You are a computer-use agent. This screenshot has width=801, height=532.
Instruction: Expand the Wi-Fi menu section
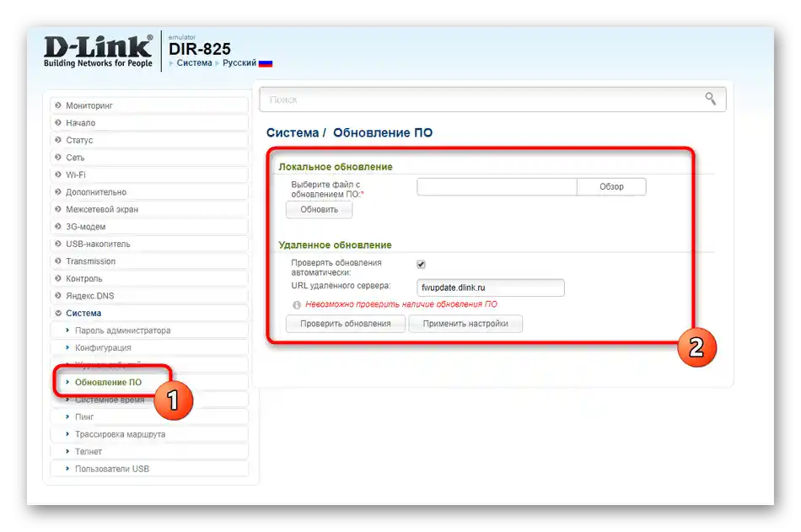(149, 175)
